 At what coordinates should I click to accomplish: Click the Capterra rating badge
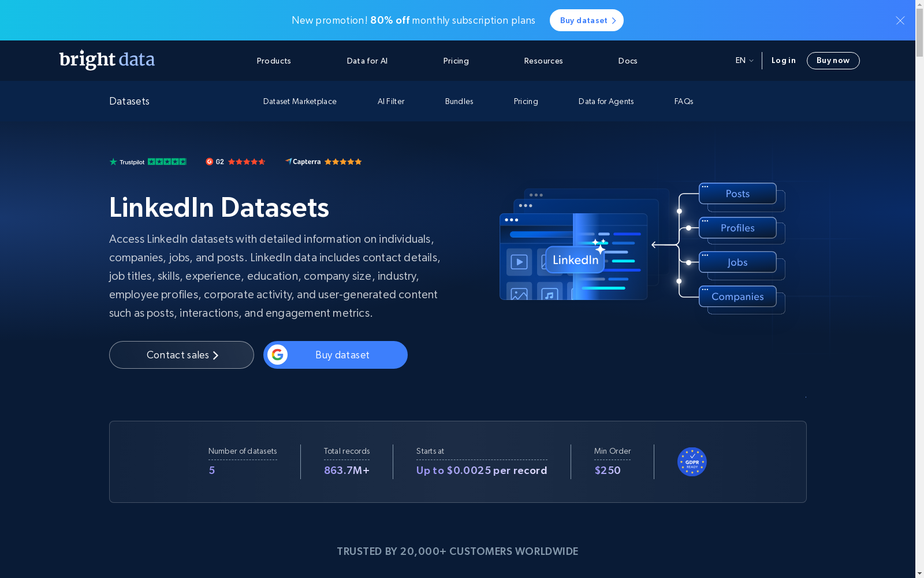323,162
